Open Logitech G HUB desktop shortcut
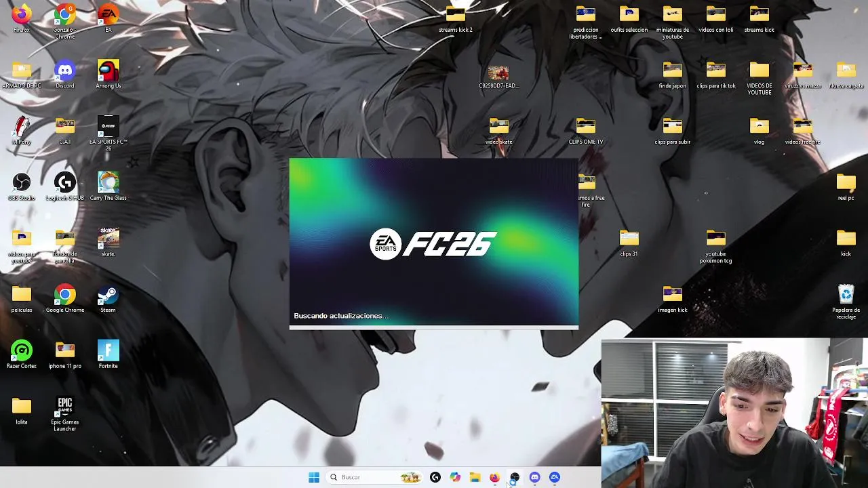The height and width of the screenshot is (488, 868). (x=65, y=187)
